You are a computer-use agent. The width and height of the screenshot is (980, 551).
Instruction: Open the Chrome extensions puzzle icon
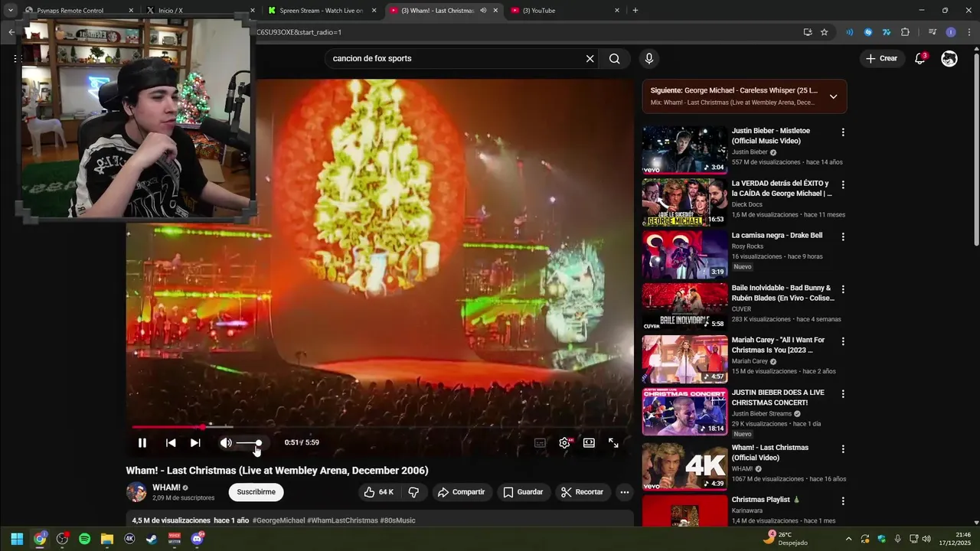905,32
